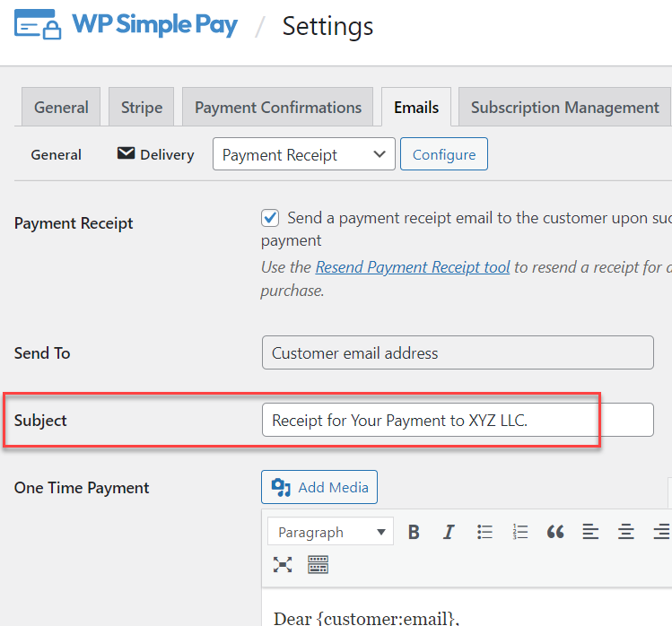The height and width of the screenshot is (626, 672).
Task: Open the Payment Receipt email dropdown
Action: pos(304,154)
